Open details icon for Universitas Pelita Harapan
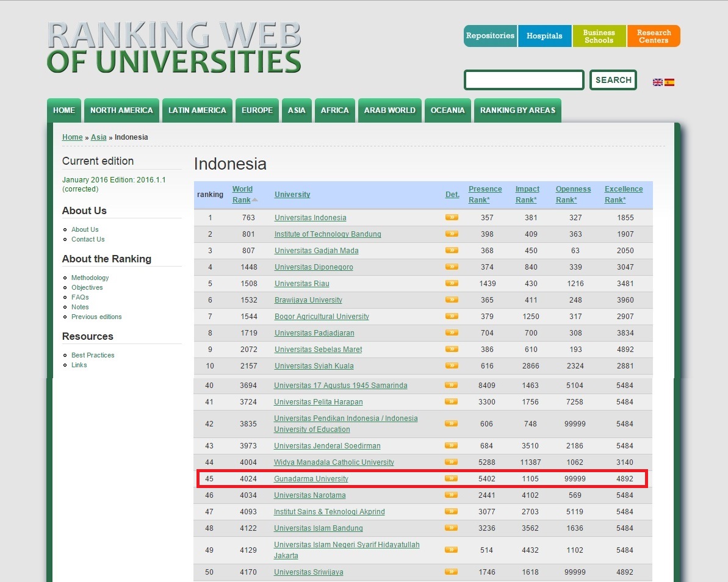This screenshot has width=728, height=582. tap(451, 401)
